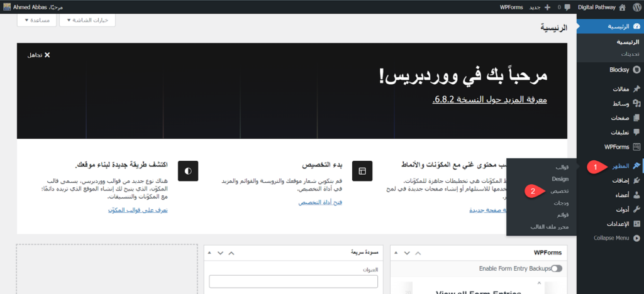644x294 pixels.
Task: Dismiss welcome panel with تجاهل button
Action: point(38,55)
